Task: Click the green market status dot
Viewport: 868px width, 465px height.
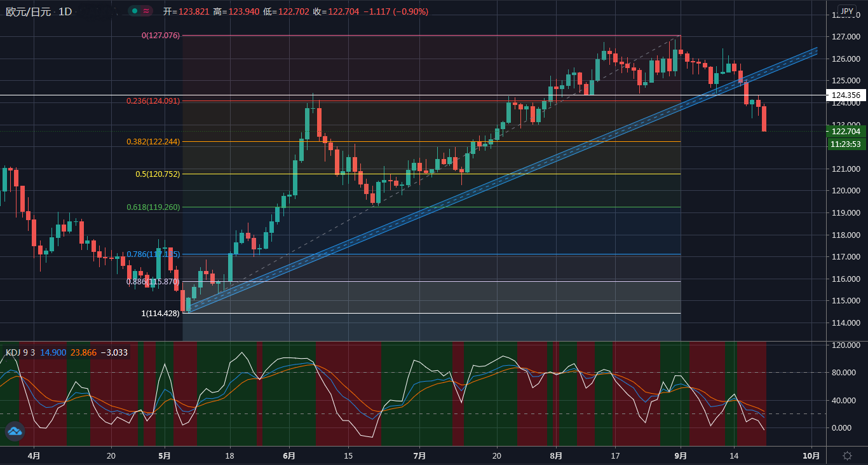Action: [135, 11]
